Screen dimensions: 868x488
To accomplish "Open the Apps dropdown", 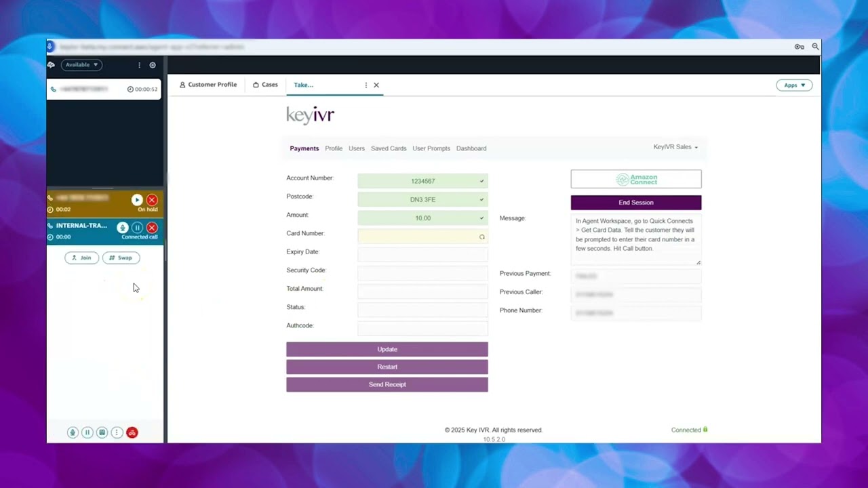I will (x=794, y=85).
